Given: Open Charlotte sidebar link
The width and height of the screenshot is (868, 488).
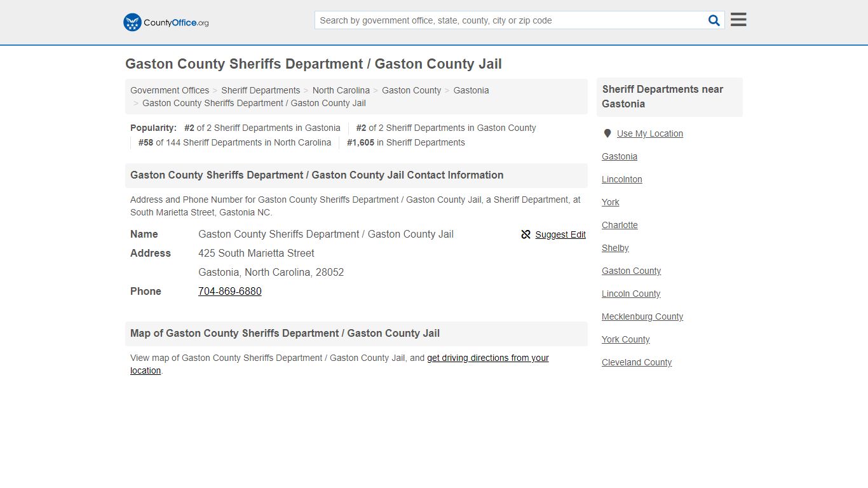Looking at the screenshot, I should tap(620, 225).
